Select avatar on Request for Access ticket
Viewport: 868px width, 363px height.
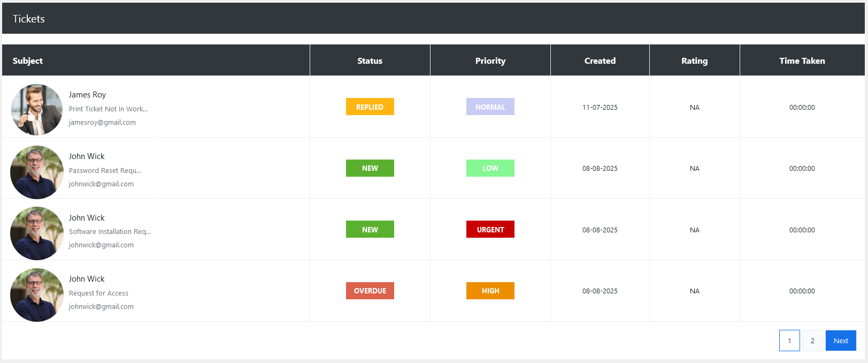[x=37, y=294]
